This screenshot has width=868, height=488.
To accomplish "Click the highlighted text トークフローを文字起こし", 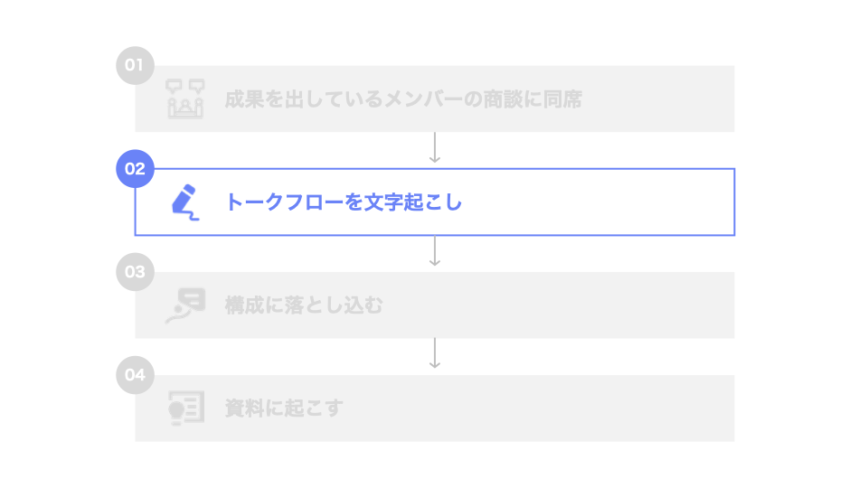I will pyautogui.click(x=344, y=202).
